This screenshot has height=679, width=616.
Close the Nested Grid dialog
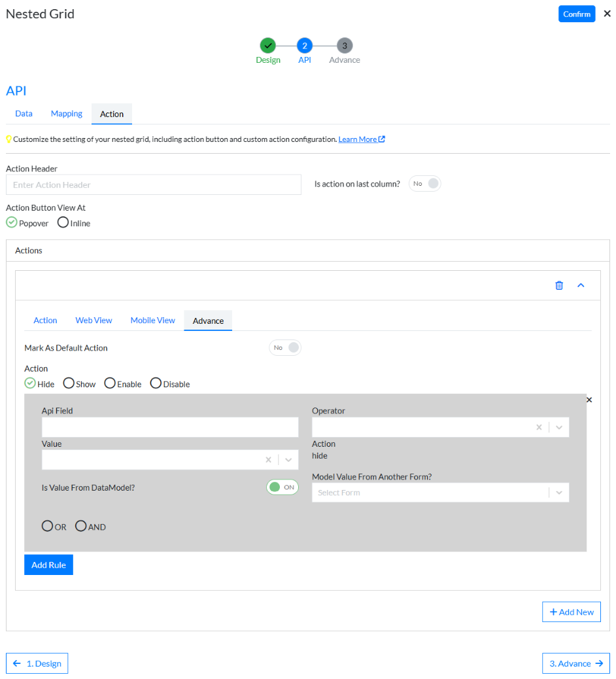[x=607, y=14]
